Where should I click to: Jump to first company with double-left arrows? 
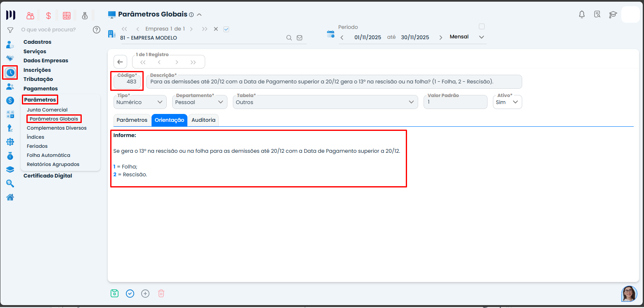coord(124,29)
